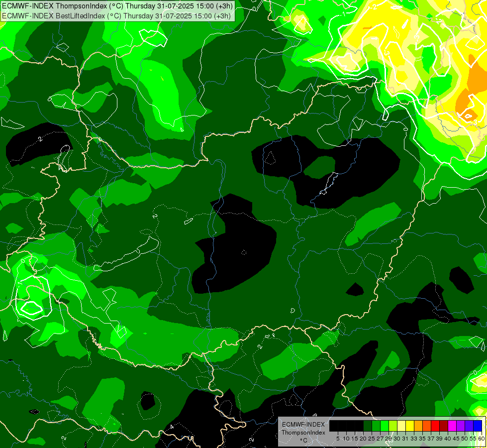Click the magenta 40–45 legend swatch
The image size is (487, 448).
(x=452, y=426)
